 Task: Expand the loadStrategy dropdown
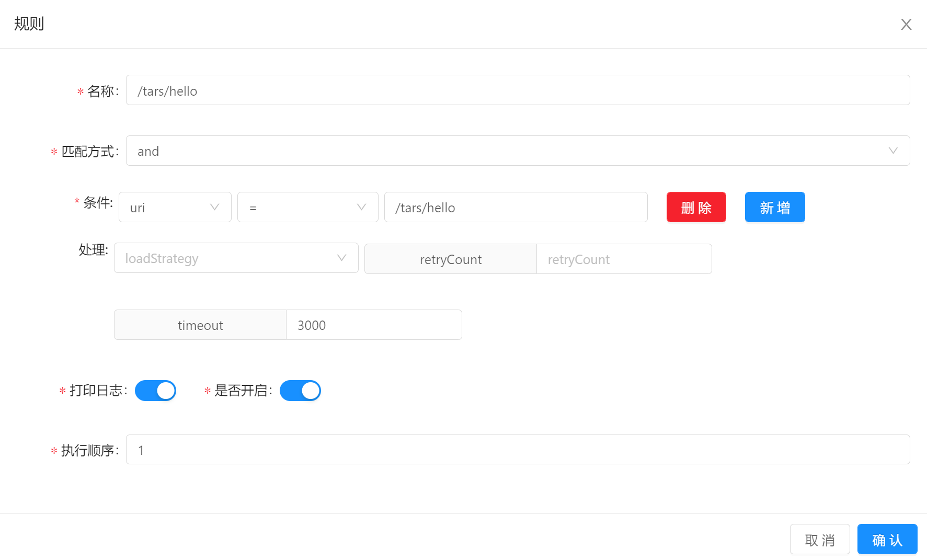(236, 258)
